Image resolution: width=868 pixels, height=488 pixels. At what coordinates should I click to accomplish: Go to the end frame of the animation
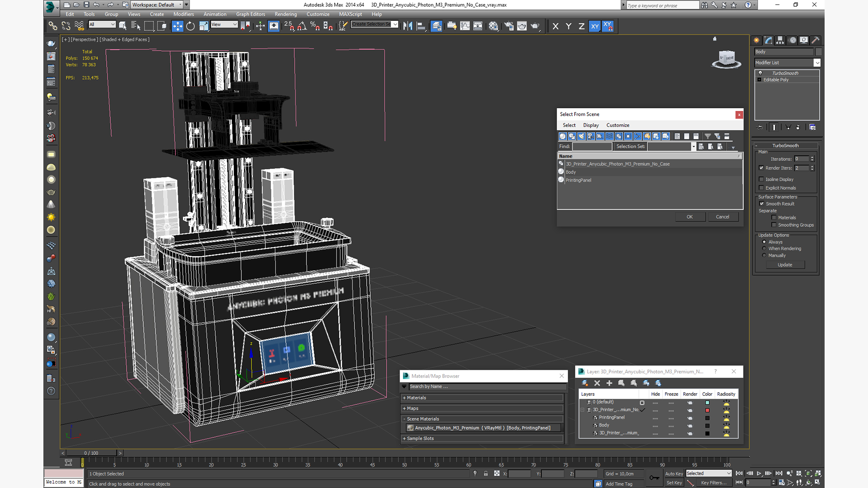(x=779, y=474)
